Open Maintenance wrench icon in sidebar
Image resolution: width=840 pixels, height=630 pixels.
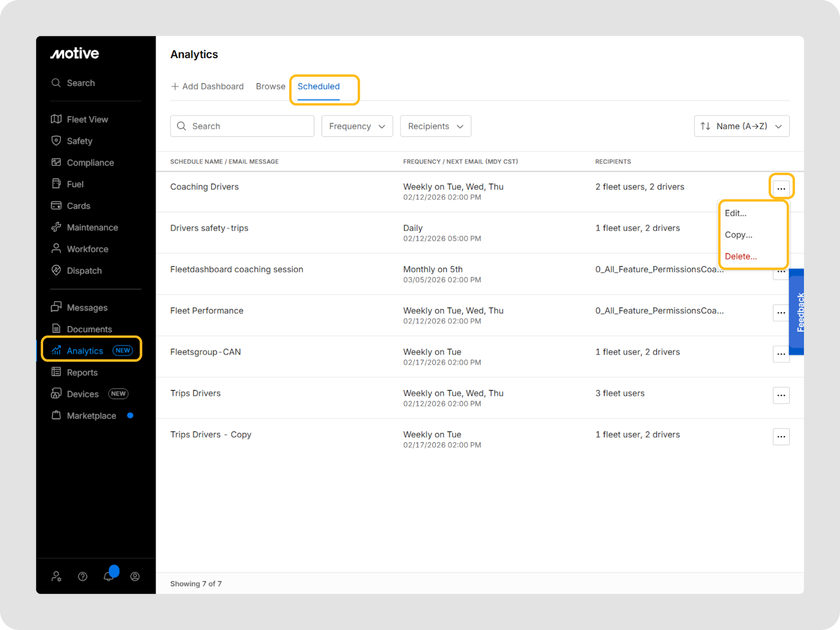56,227
